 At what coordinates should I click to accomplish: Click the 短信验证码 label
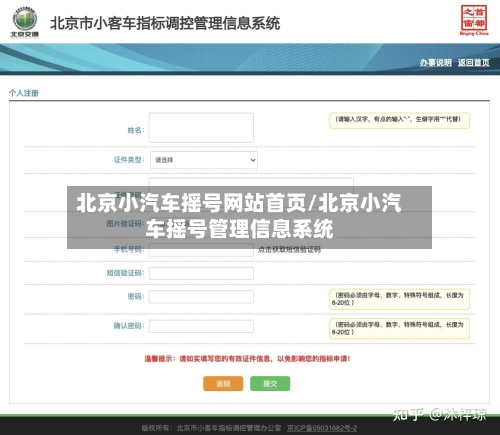point(125,273)
